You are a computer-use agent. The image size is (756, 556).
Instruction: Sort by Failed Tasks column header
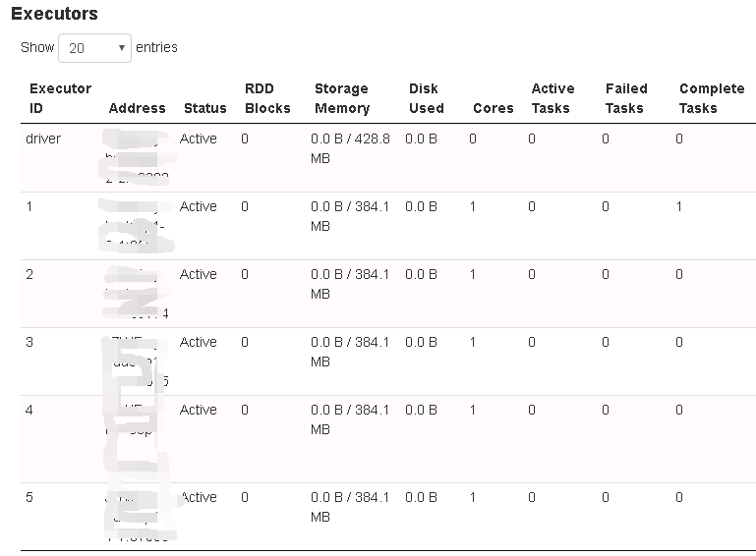(626, 98)
